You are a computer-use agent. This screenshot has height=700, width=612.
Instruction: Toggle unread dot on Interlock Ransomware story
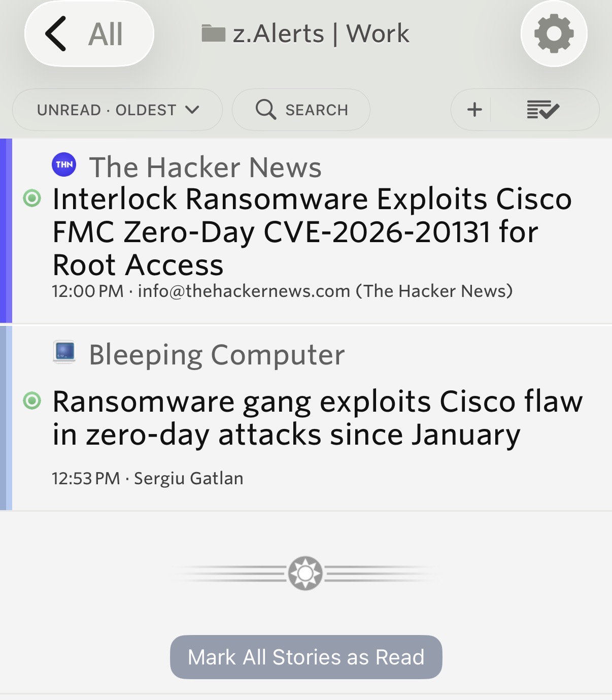pos(32,198)
